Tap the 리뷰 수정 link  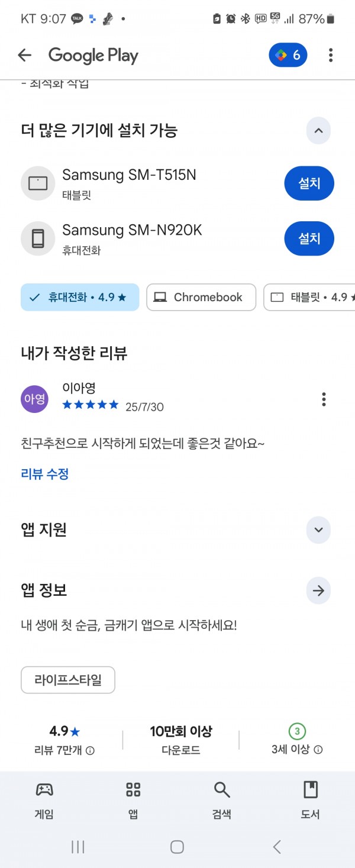[x=45, y=474]
